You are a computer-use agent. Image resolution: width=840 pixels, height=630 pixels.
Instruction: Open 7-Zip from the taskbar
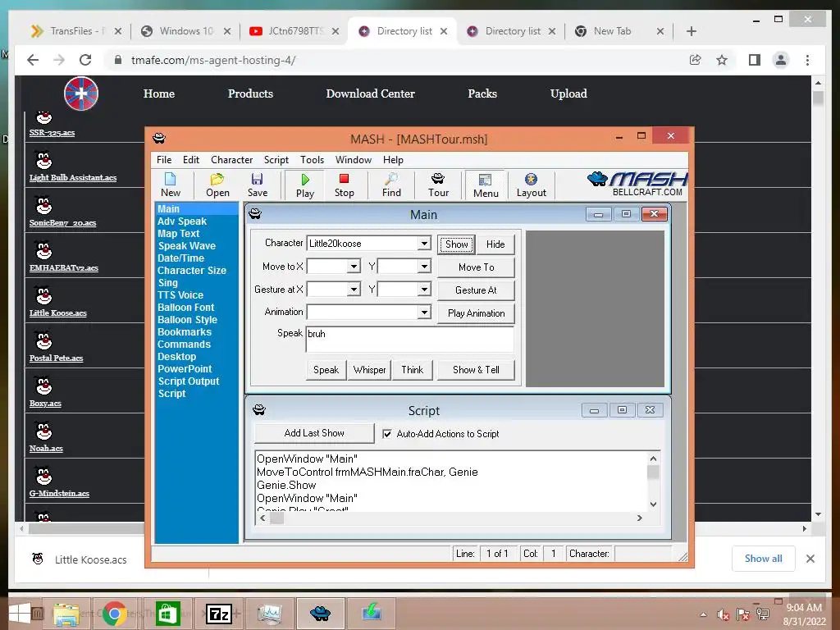tap(218, 614)
